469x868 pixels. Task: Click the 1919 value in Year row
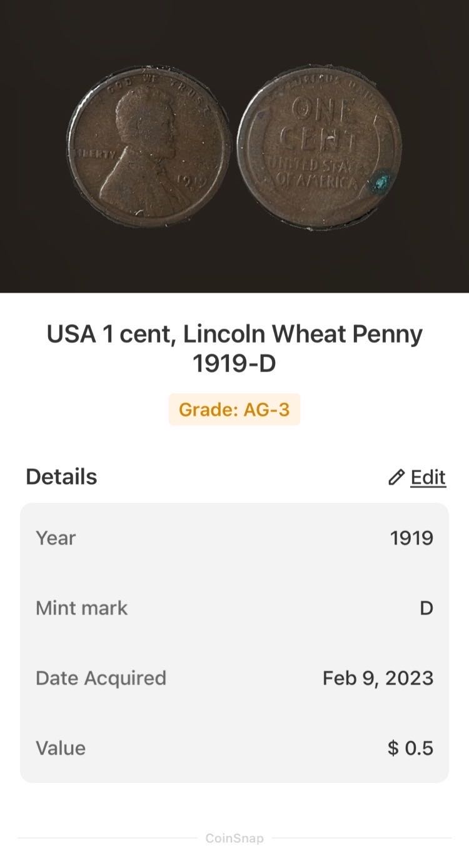coord(411,538)
